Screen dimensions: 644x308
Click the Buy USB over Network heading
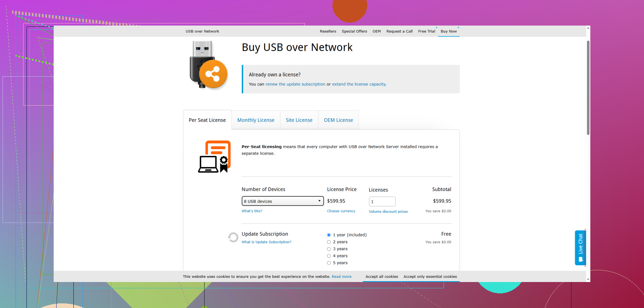297,47
